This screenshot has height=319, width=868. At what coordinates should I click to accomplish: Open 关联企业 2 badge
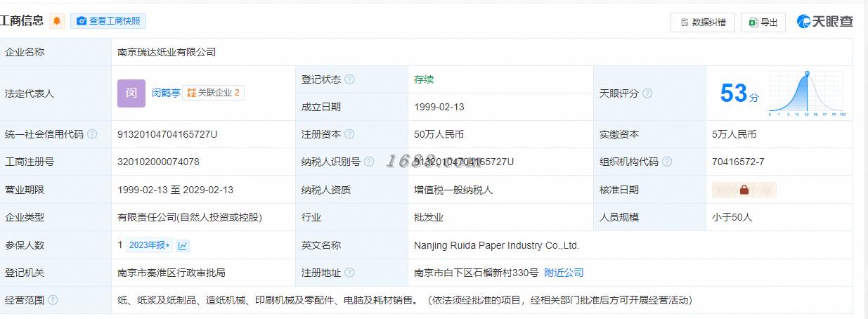pyautogui.click(x=214, y=93)
